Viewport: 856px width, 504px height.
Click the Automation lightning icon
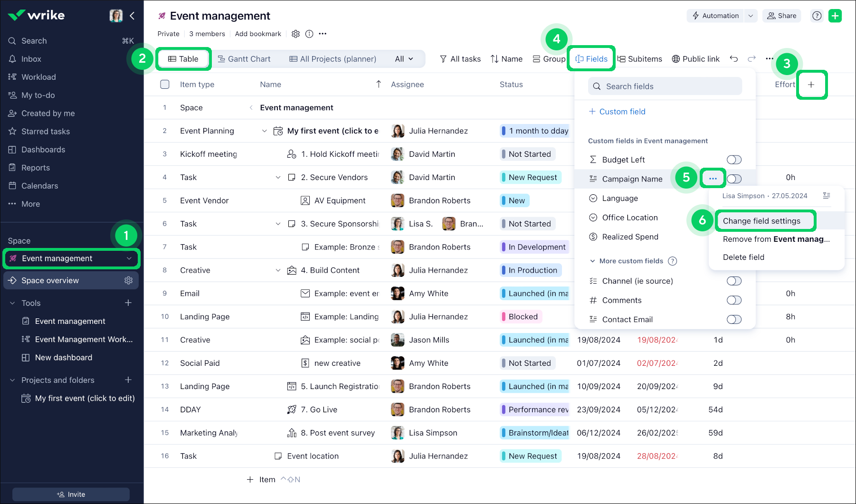pyautogui.click(x=695, y=16)
